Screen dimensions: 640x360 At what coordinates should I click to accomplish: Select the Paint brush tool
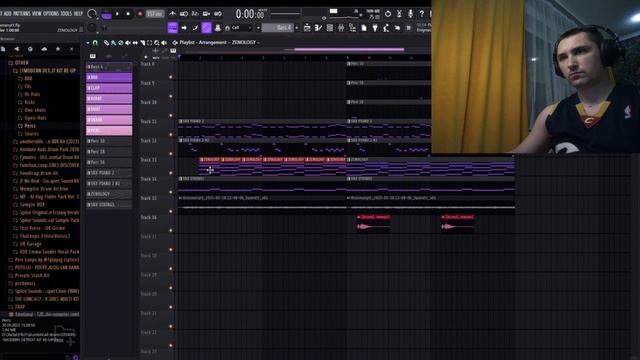[113, 42]
